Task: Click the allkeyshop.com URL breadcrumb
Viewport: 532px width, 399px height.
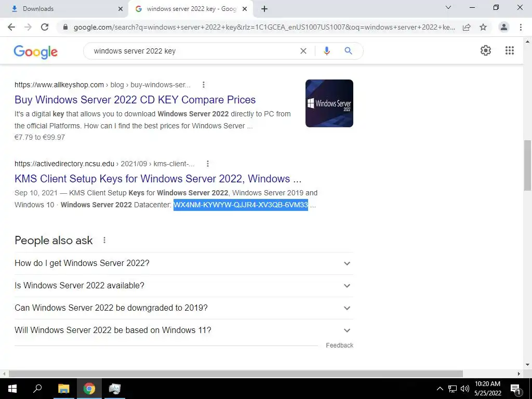Action: point(102,85)
